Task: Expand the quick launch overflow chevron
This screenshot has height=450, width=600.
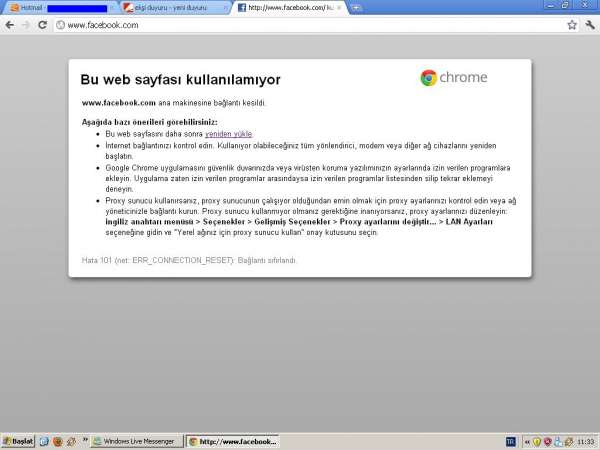Action: click(85, 440)
